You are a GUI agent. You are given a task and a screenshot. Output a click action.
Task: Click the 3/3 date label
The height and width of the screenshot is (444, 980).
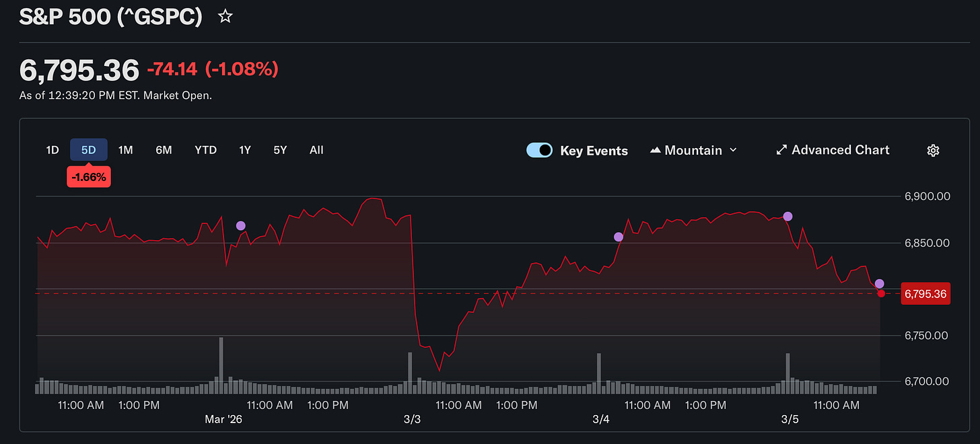pyautogui.click(x=412, y=420)
